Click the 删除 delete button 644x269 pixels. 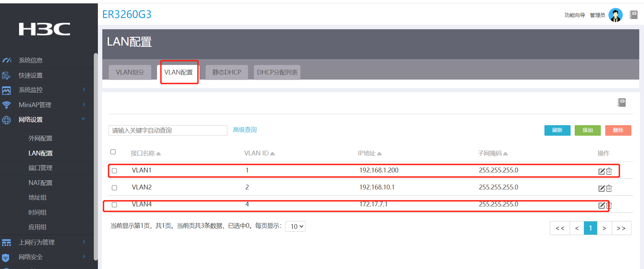pyautogui.click(x=618, y=130)
